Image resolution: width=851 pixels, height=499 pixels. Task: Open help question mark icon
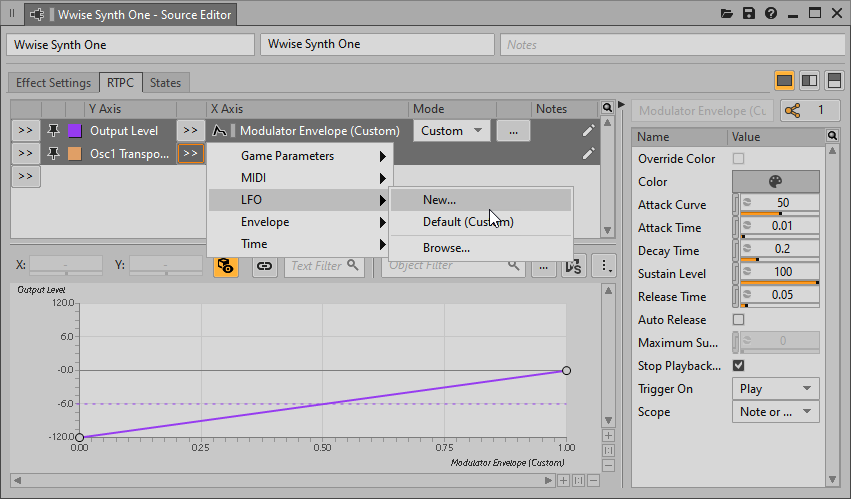point(771,14)
